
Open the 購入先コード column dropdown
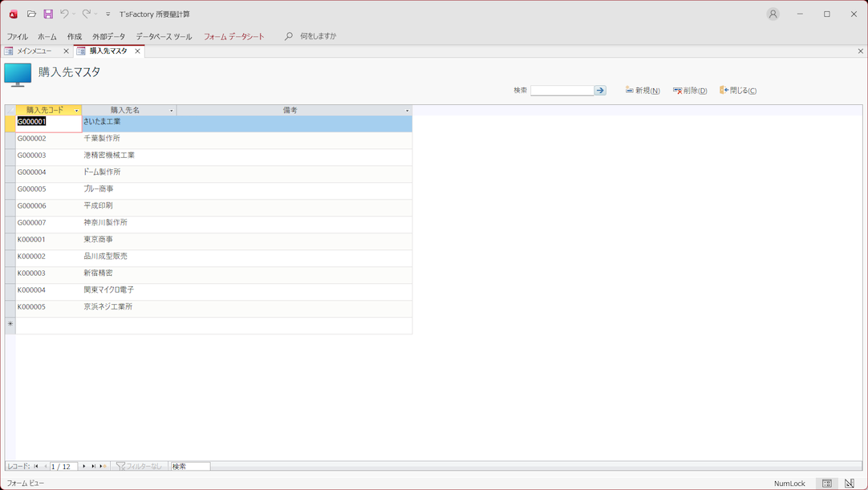pyautogui.click(x=77, y=111)
